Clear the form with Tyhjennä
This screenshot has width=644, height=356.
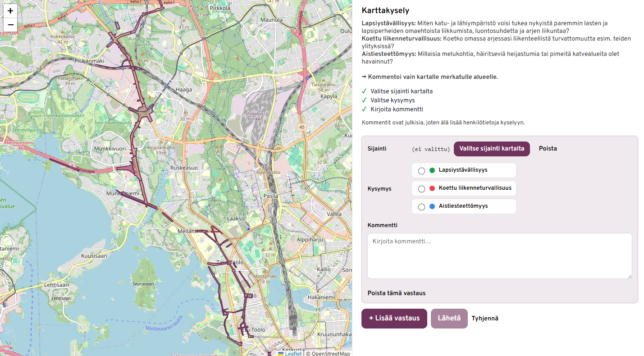point(485,319)
